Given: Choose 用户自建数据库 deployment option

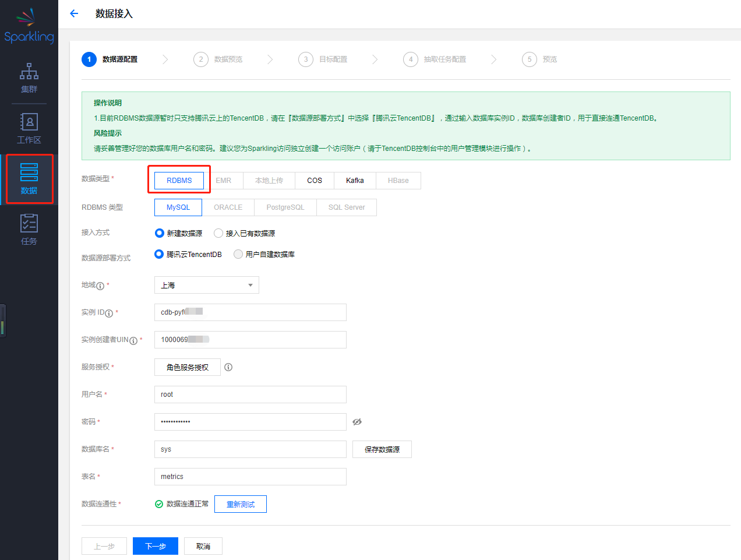Looking at the screenshot, I should [238, 254].
